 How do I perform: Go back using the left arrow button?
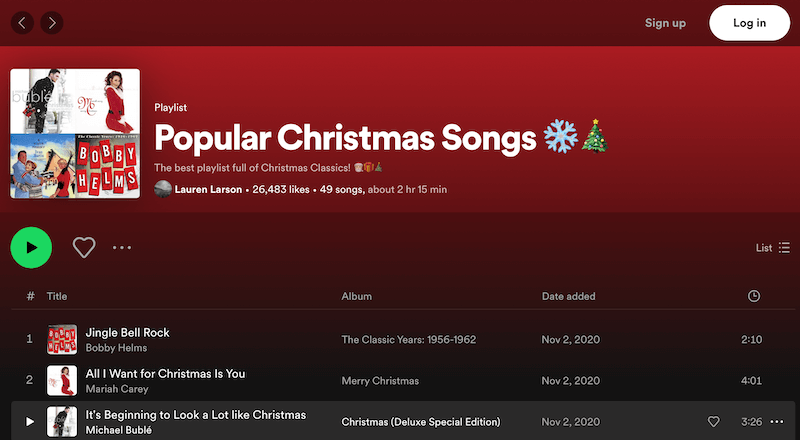[x=22, y=22]
